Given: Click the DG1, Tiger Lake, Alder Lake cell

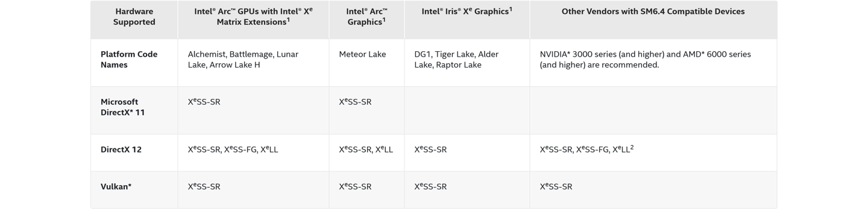Looking at the screenshot, I should tap(456, 59).
